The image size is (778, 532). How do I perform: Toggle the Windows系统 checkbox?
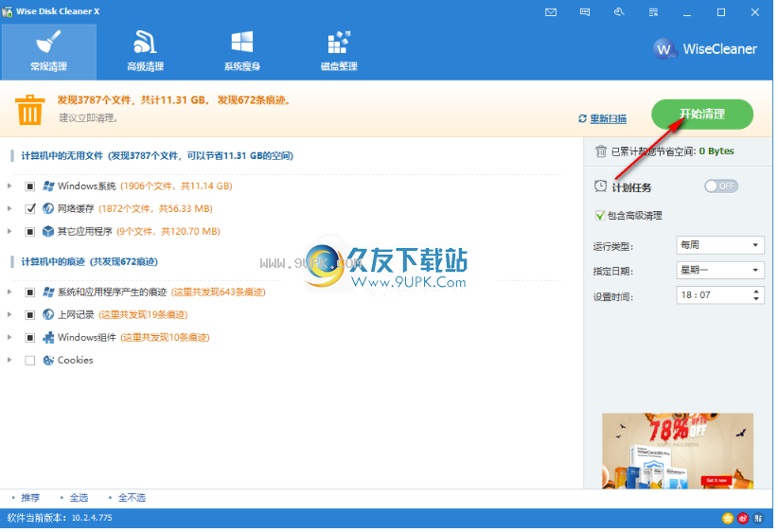pyautogui.click(x=29, y=186)
